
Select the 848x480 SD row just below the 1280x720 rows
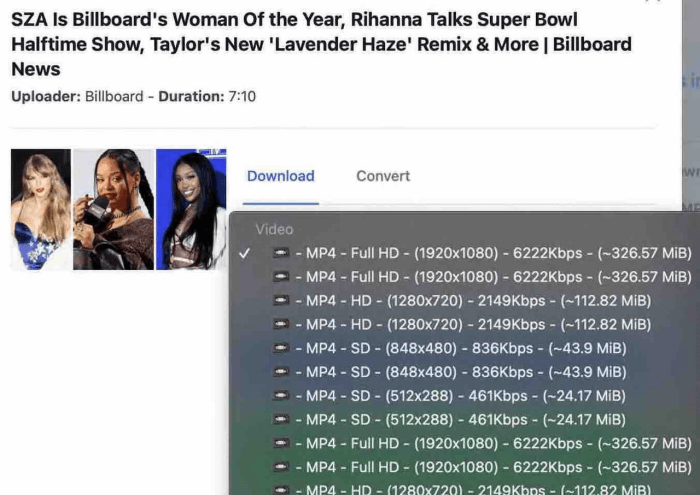click(464, 348)
